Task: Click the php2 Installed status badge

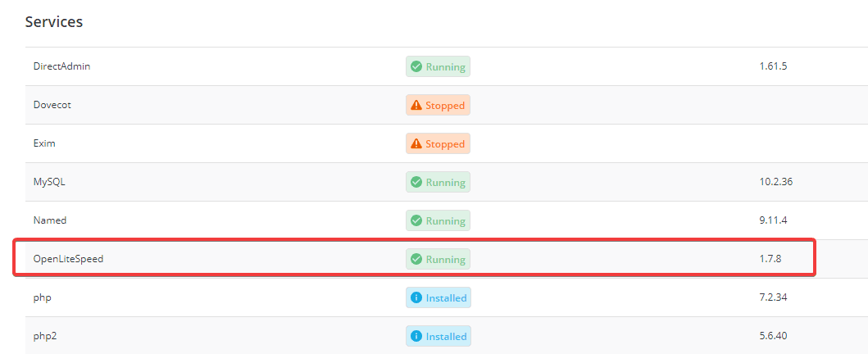Action: 439,336
